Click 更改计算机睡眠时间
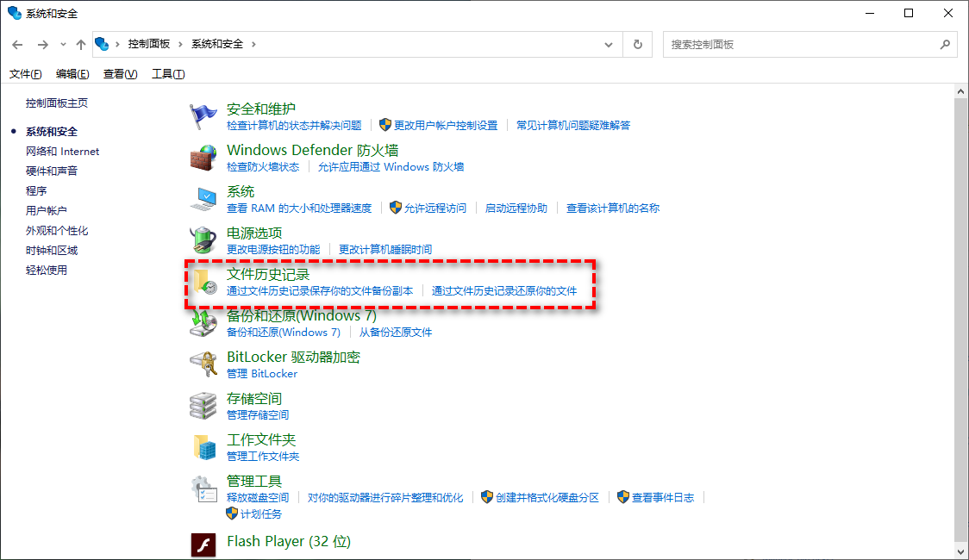This screenshot has width=969, height=560. click(x=385, y=250)
